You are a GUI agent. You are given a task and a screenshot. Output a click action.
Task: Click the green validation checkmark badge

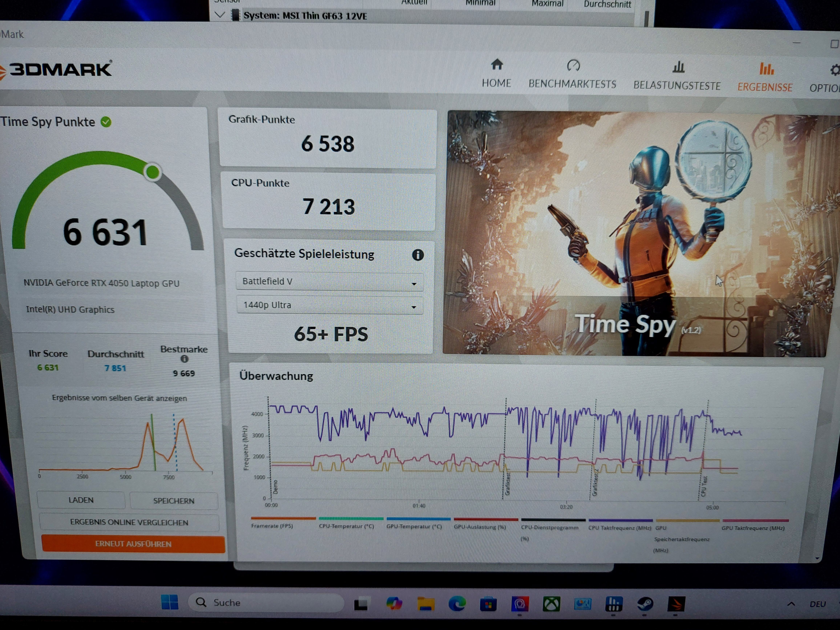click(106, 122)
